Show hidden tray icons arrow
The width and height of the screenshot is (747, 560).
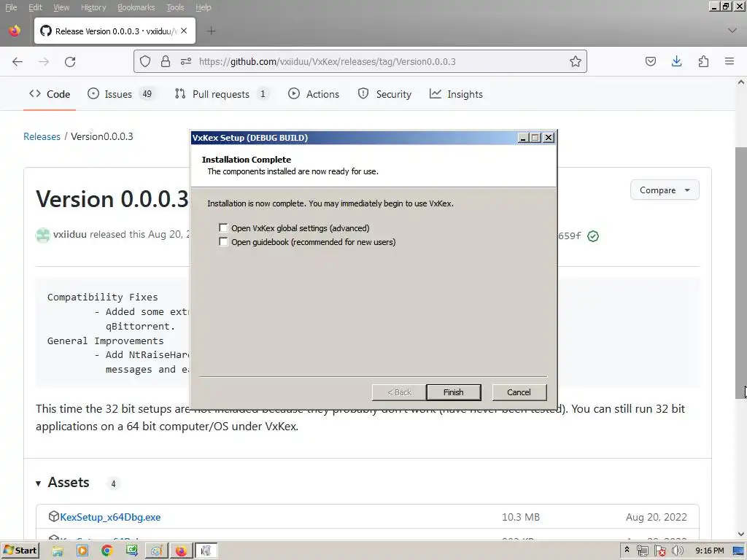coord(627,550)
